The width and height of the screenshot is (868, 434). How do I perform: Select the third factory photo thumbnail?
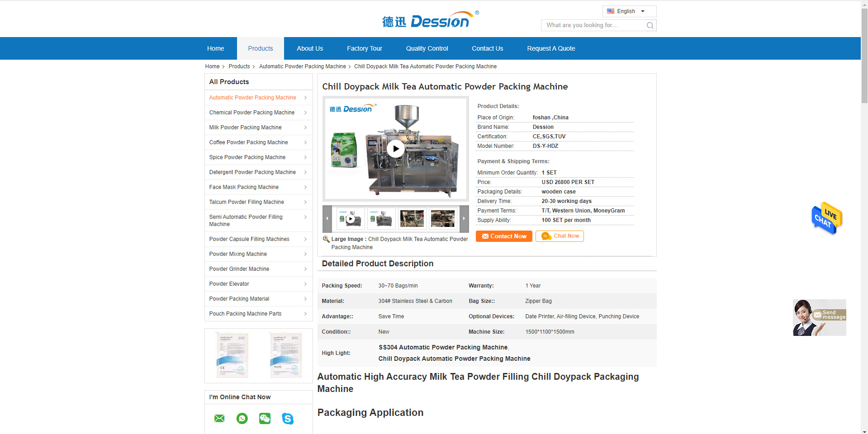point(412,219)
